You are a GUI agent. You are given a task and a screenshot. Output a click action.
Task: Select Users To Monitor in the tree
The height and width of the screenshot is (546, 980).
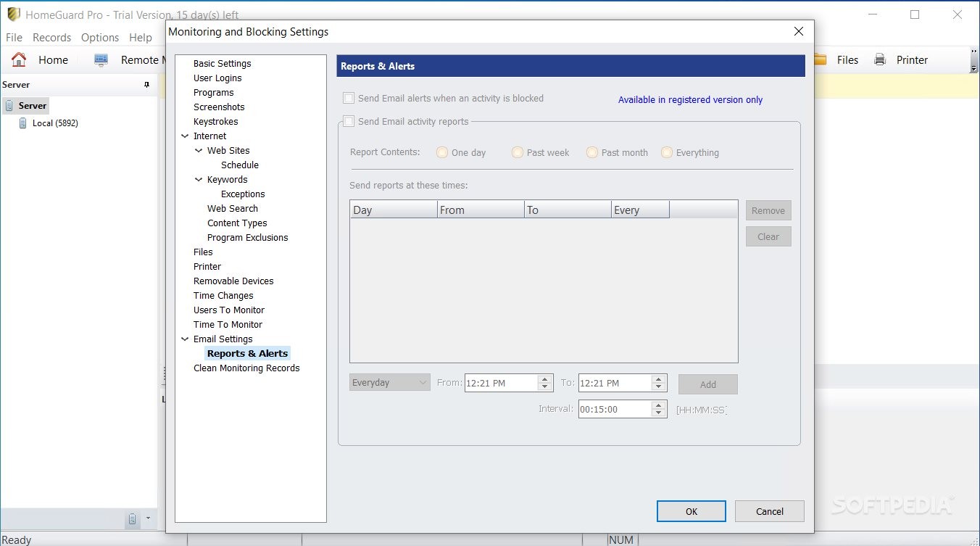click(x=229, y=310)
